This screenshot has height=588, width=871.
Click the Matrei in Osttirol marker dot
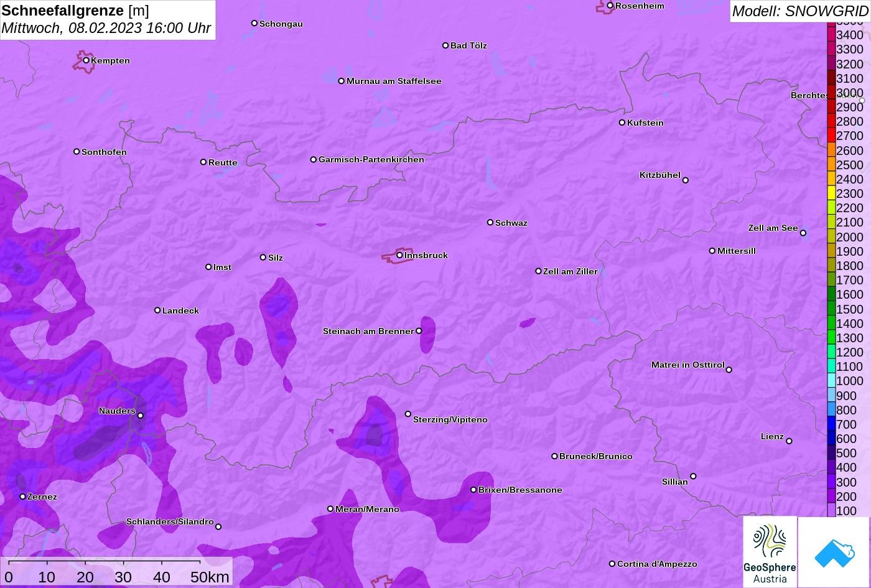[x=729, y=370]
